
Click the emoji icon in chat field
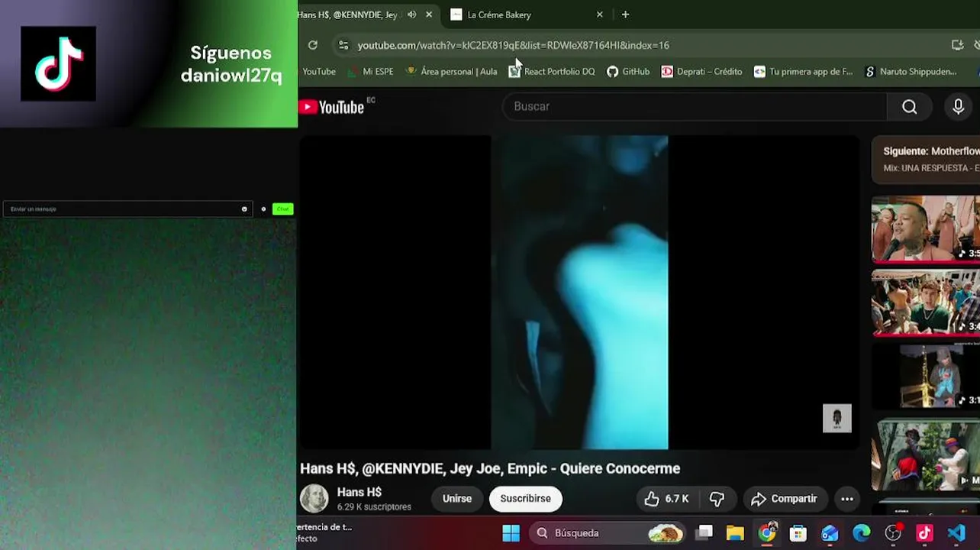(244, 209)
